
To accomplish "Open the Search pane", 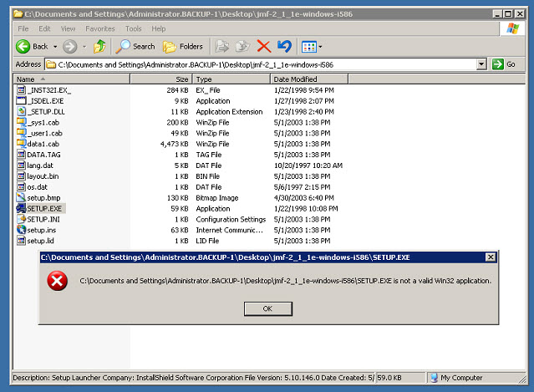I will coord(136,46).
